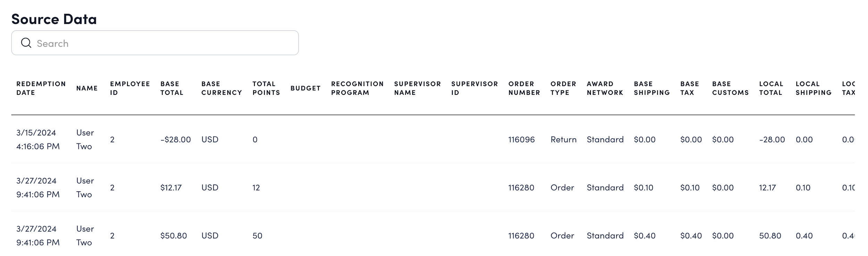Click the Return order type cell
Screen dimensions: 868x256
[563, 140]
